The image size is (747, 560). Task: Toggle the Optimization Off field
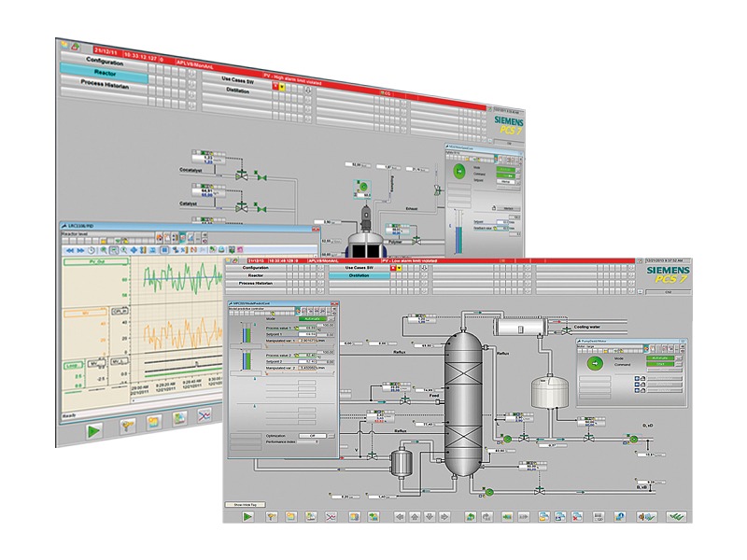point(314,435)
